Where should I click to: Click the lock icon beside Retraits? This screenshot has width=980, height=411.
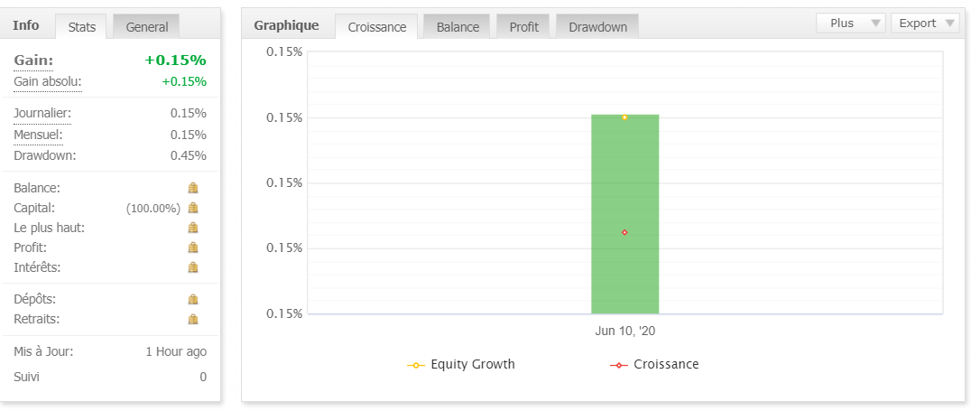pyautogui.click(x=192, y=319)
